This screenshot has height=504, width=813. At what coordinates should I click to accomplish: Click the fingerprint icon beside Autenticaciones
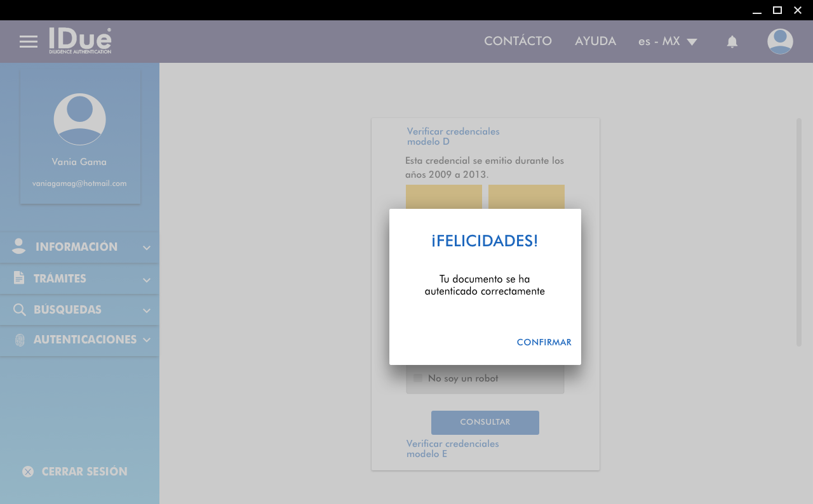pos(20,340)
